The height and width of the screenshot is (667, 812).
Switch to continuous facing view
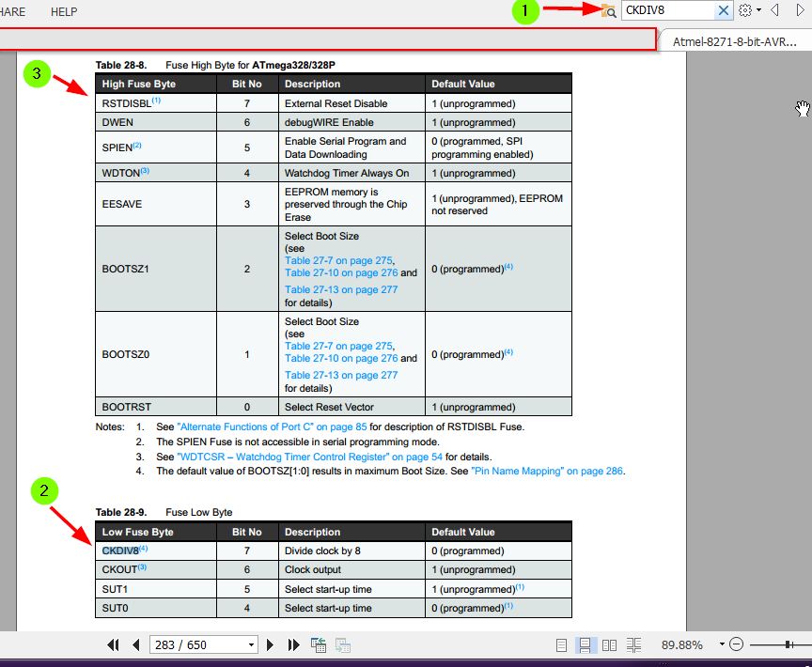coord(633,644)
